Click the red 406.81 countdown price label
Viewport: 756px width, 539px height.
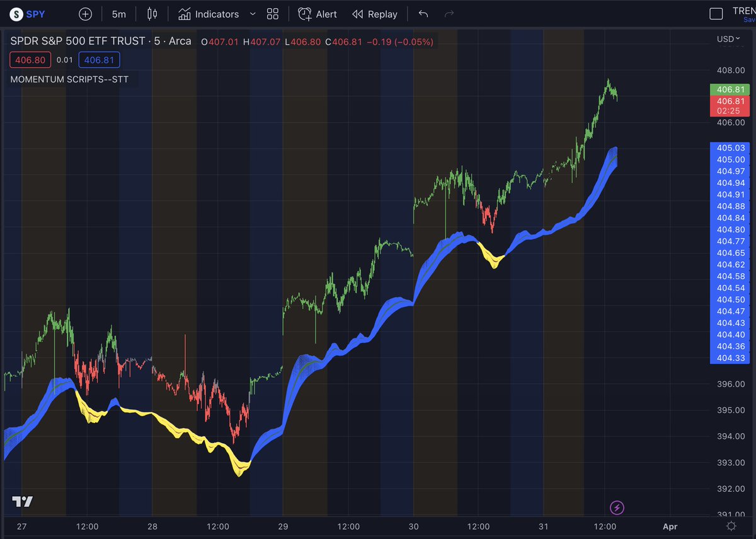[x=730, y=106]
